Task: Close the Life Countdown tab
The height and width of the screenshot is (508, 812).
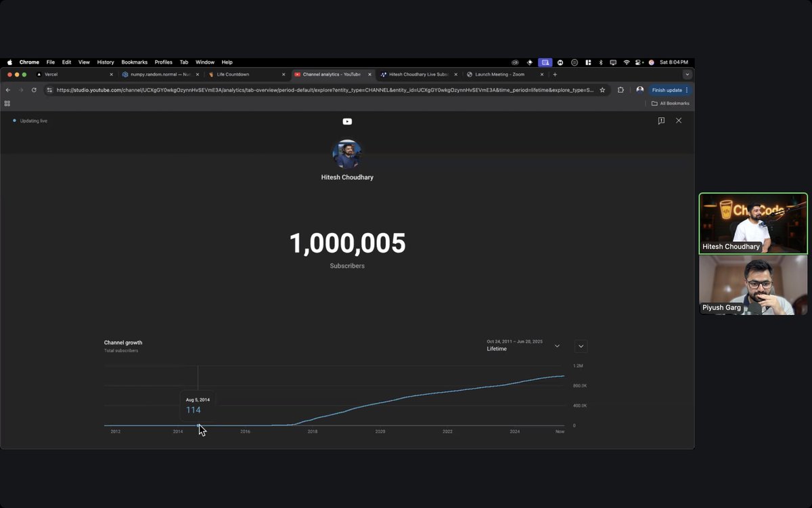Action: click(283, 75)
